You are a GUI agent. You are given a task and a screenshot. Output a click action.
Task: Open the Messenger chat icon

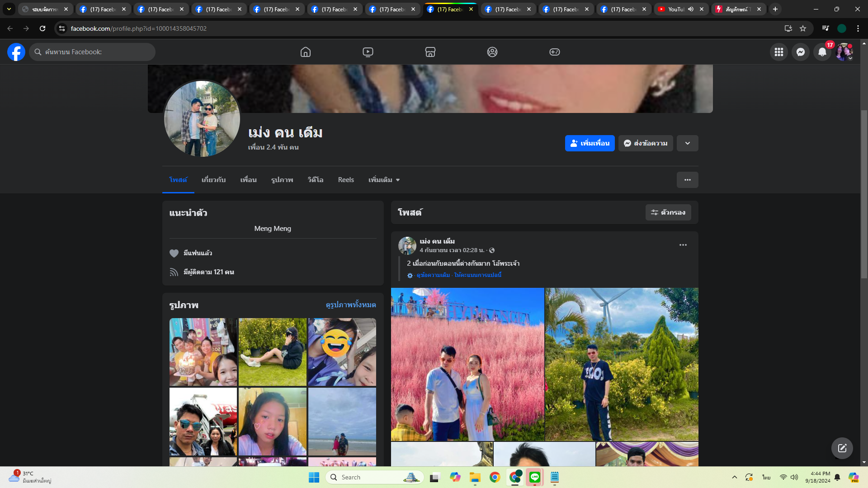800,52
